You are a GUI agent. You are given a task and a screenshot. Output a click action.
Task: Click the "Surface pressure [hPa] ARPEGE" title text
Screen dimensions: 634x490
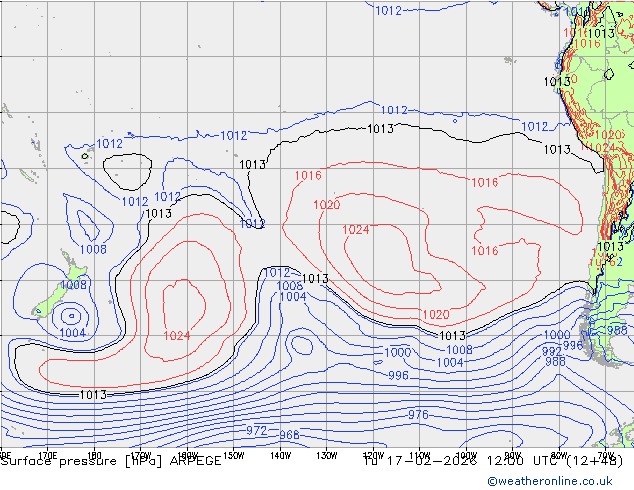[x=111, y=461]
